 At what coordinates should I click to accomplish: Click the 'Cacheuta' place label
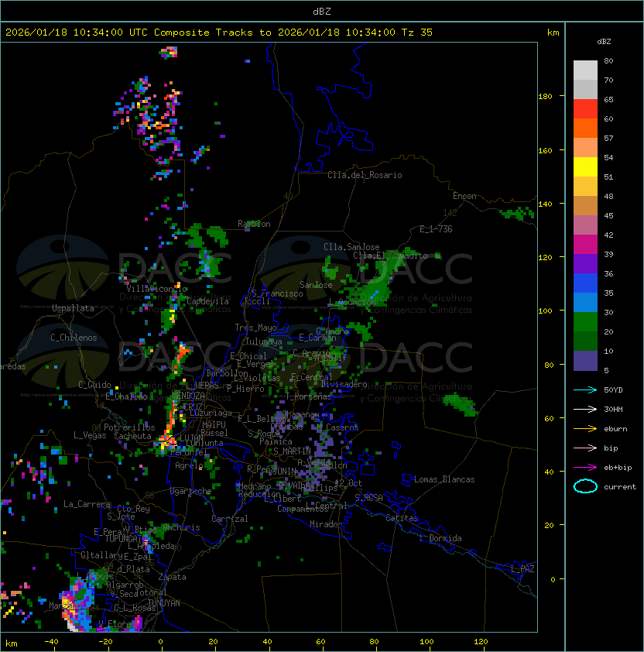click(132, 436)
